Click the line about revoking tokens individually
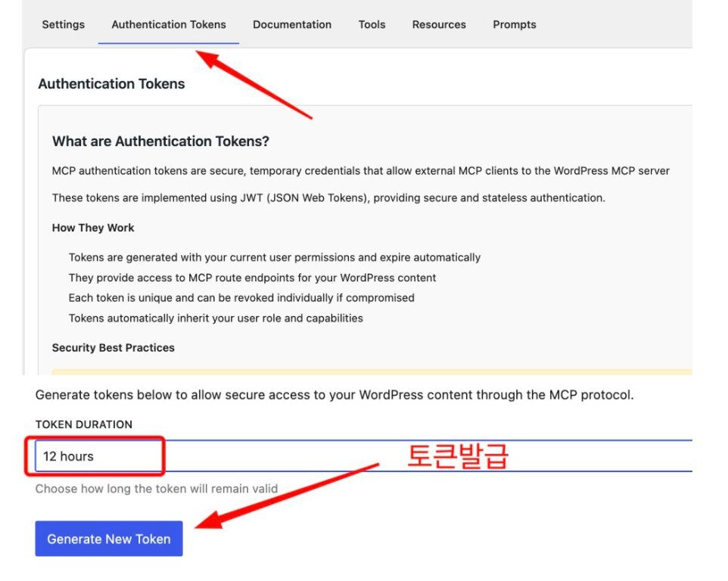This screenshot has width=728, height=581. [241, 298]
